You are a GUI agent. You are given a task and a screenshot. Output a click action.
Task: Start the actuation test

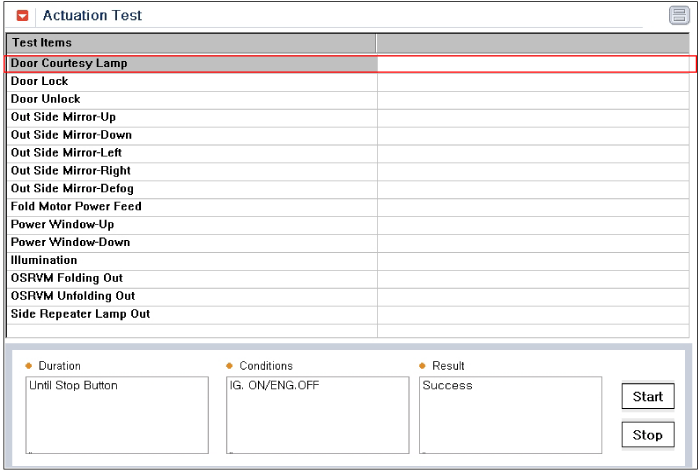648,396
